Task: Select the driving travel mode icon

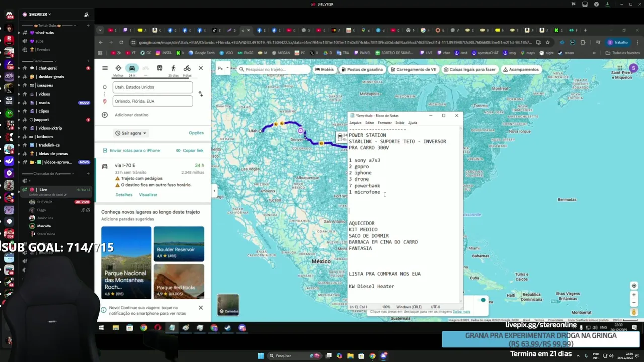Action: coord(132,68)
